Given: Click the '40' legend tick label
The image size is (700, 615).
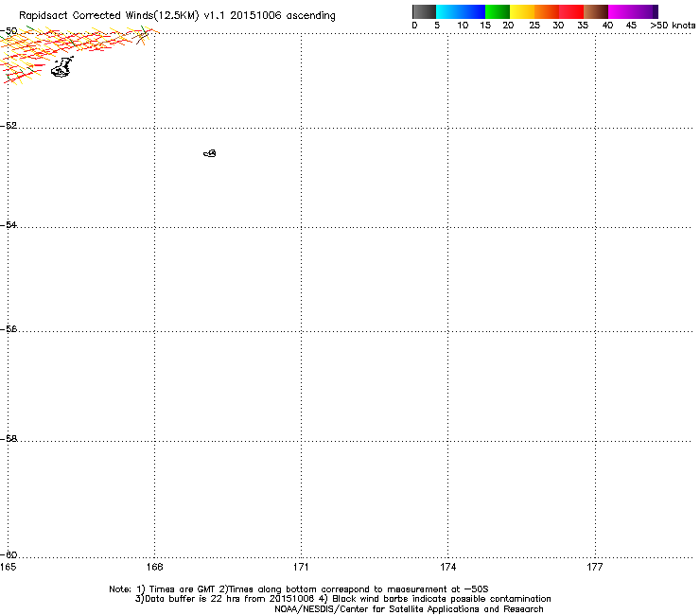Looking at the screenshot, I should click(607, 26).
